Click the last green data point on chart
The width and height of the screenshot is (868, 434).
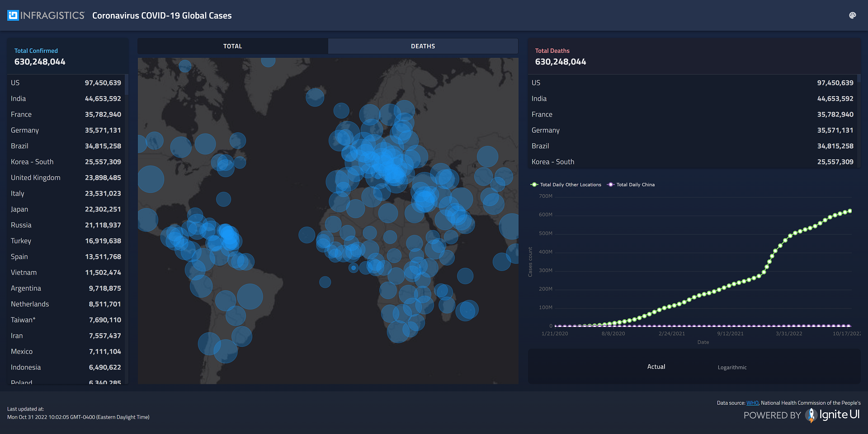tap(849, 211)
